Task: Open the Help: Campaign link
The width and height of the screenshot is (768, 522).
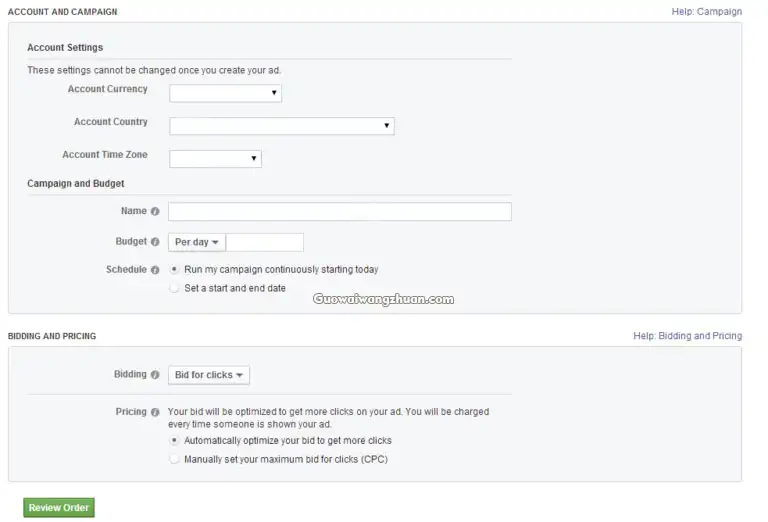Action: [706, 11]
